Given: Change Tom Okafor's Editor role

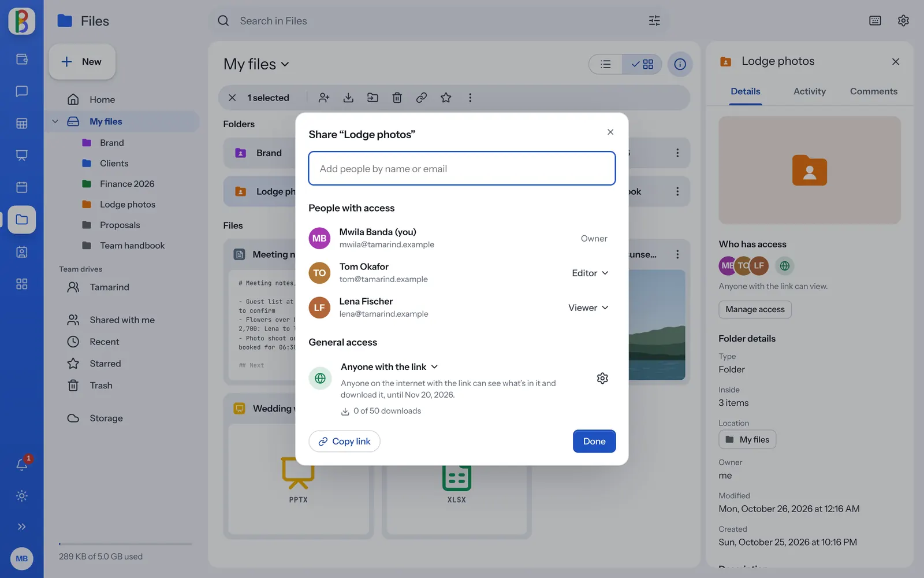Looking at the screenshot, I should tap(590, 273).
